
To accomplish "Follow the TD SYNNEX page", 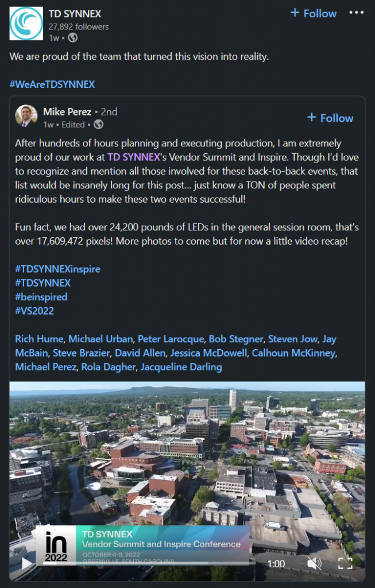I will click(x=313, y=13).
